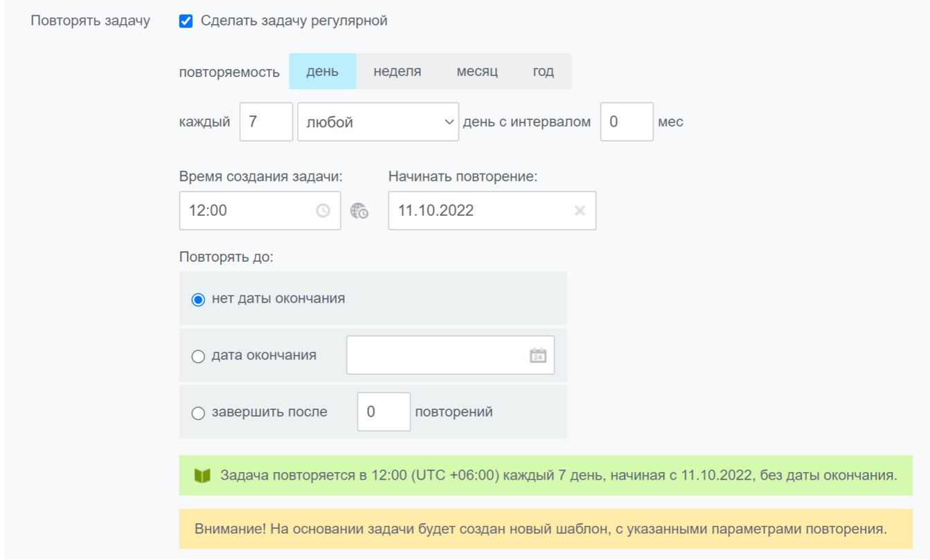Click inside the каждый 7 input field

[266, 122]
